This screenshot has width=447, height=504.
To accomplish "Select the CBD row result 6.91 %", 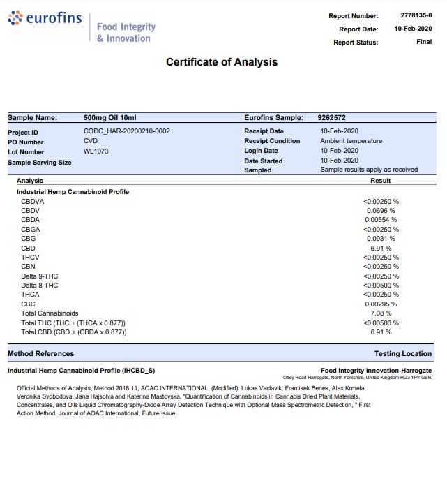I will click(x=381, y=248).
